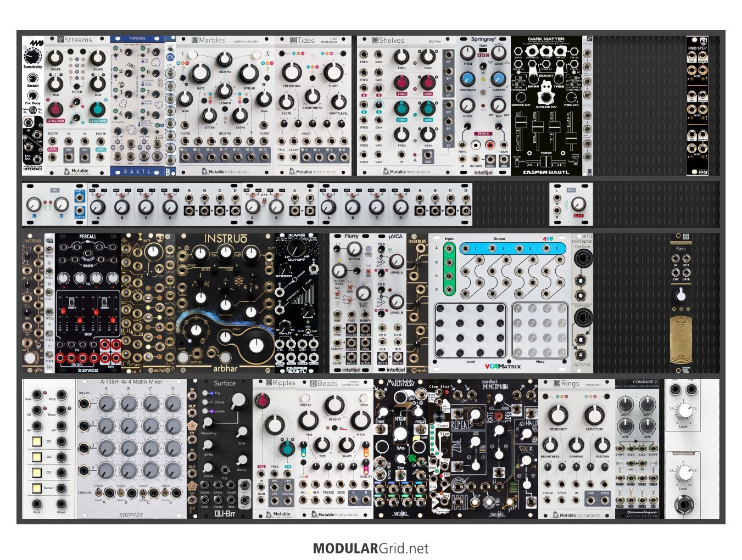742x560 pixels.
Task: Click the Bend jack
Action: 36,504
